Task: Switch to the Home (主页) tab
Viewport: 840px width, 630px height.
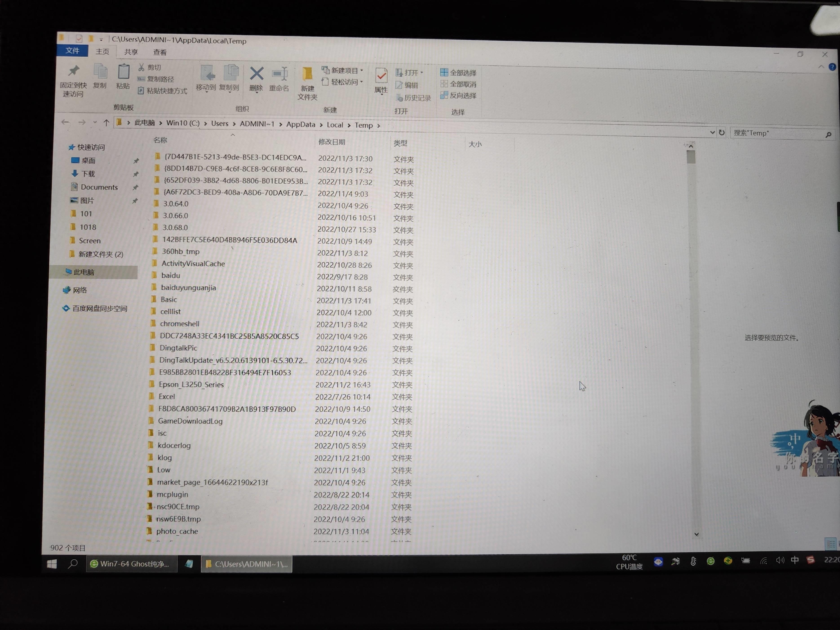Action: coord(102,52)
